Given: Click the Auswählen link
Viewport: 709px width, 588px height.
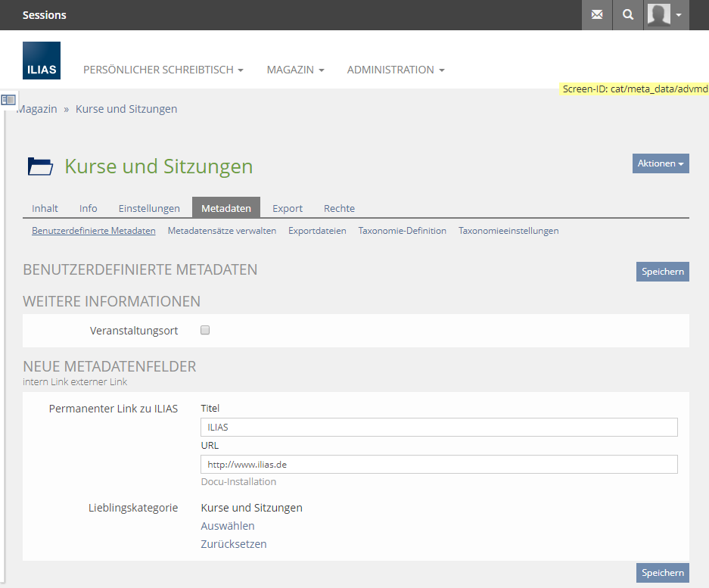Looking at the screenshot, I should click(x=228, y=526).
